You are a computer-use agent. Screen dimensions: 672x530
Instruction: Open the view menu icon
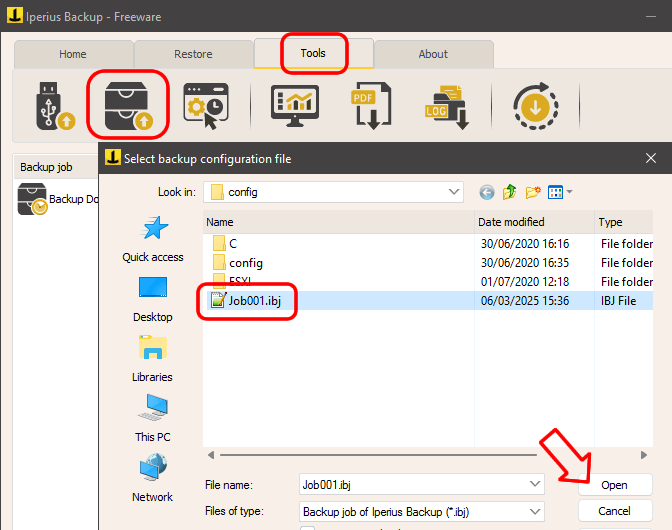(x=555, y=192)
